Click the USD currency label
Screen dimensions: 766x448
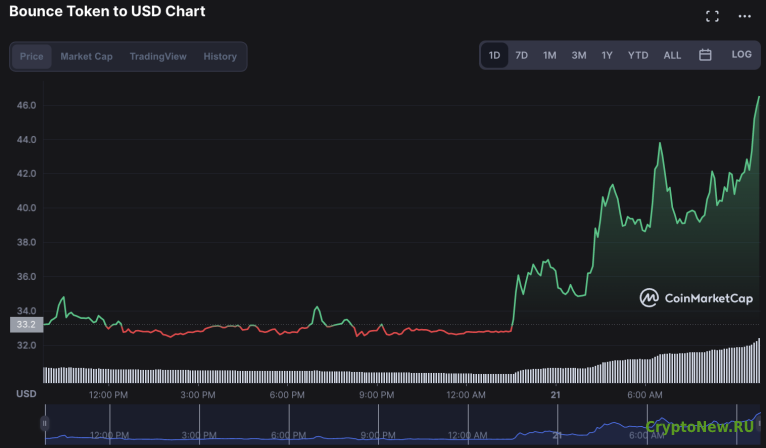[x=26, y=394]
